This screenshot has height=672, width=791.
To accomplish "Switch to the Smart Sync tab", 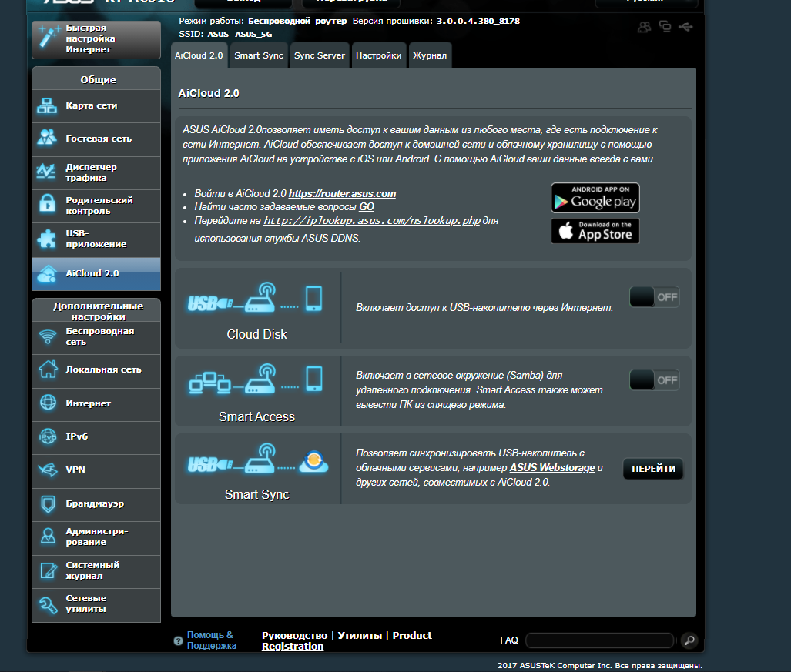I will (x=259, y=55).
